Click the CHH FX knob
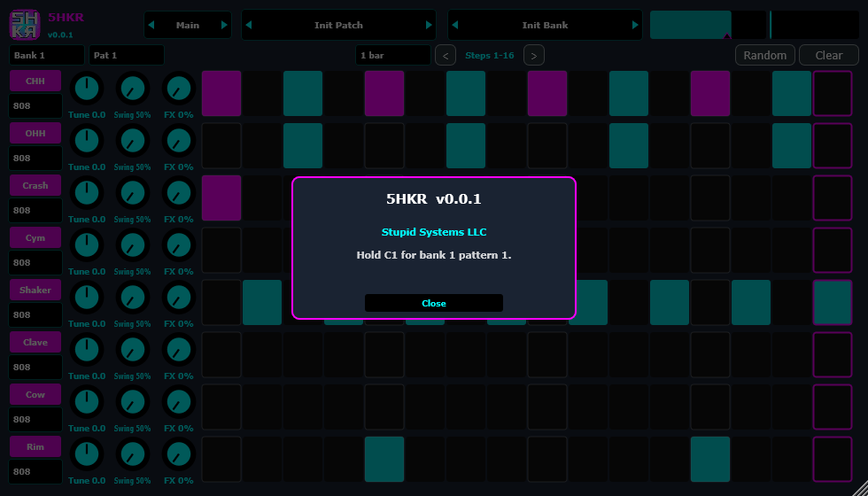Viewport: 868px width, 496px height. (x=179, y=88)
